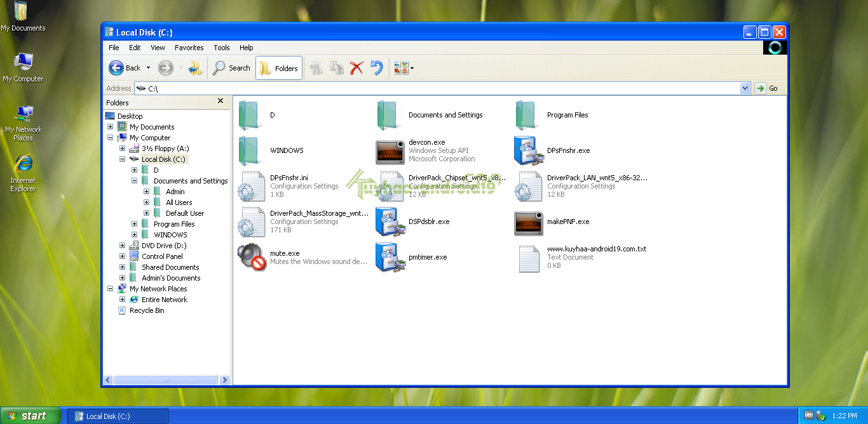Expand My Documents in folder tree
The image size is (868, 424).
click(x=111, y=127)
